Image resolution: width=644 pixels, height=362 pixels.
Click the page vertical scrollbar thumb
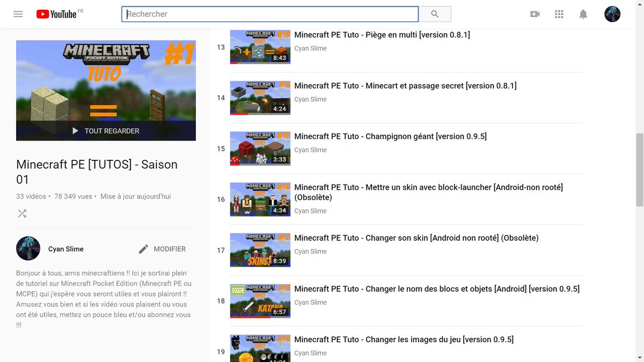pos(639,169)
